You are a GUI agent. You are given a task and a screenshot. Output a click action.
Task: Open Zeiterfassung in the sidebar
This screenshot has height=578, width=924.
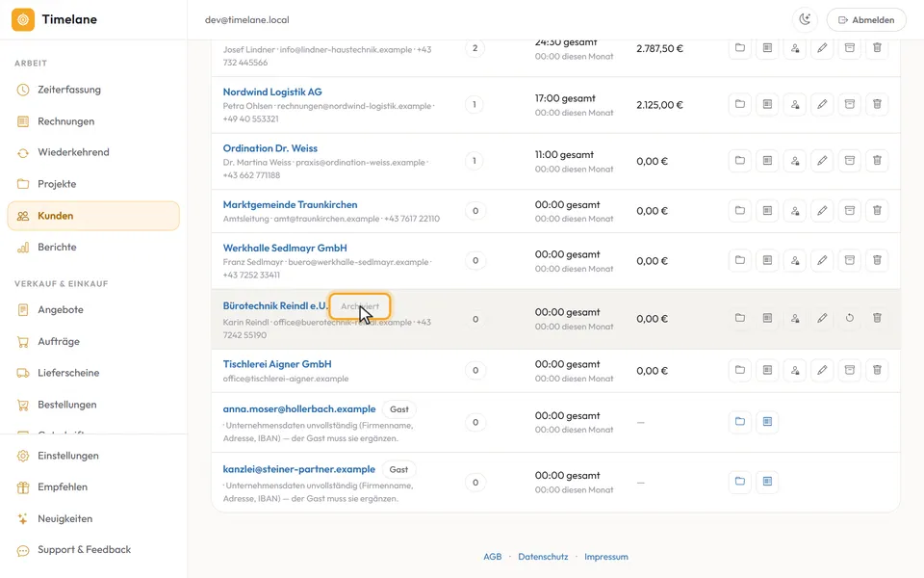93,90
